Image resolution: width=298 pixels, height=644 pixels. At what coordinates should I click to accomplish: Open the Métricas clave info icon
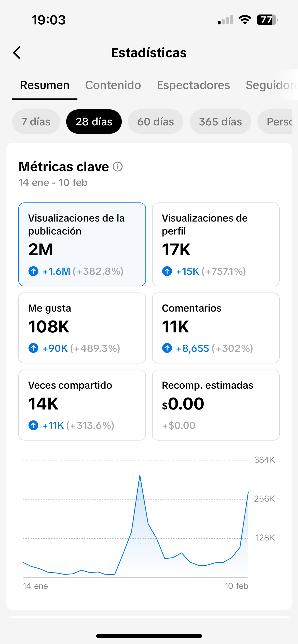(x=118, y=167)
